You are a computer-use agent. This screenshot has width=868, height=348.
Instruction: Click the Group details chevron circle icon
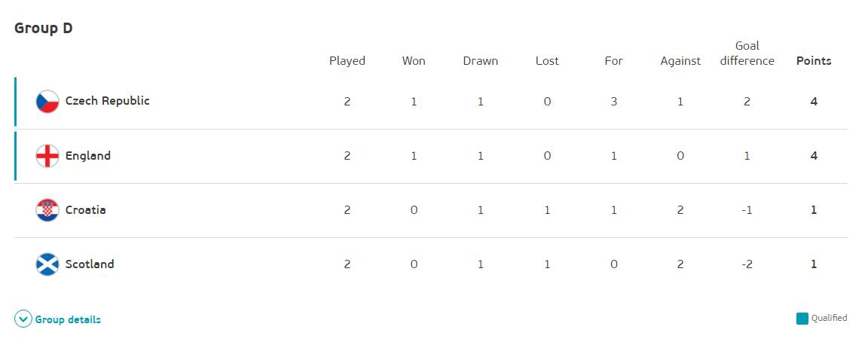click(23, 319)
